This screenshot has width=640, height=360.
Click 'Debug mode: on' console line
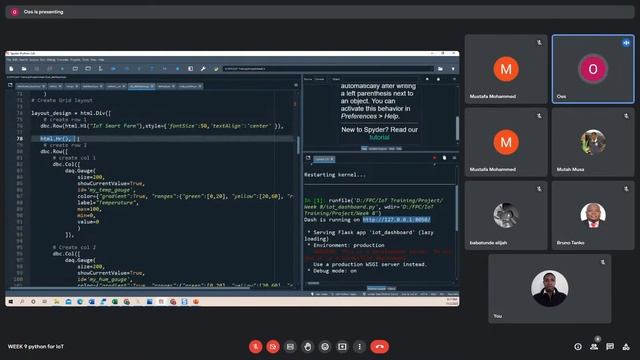(x=332, y=271)
